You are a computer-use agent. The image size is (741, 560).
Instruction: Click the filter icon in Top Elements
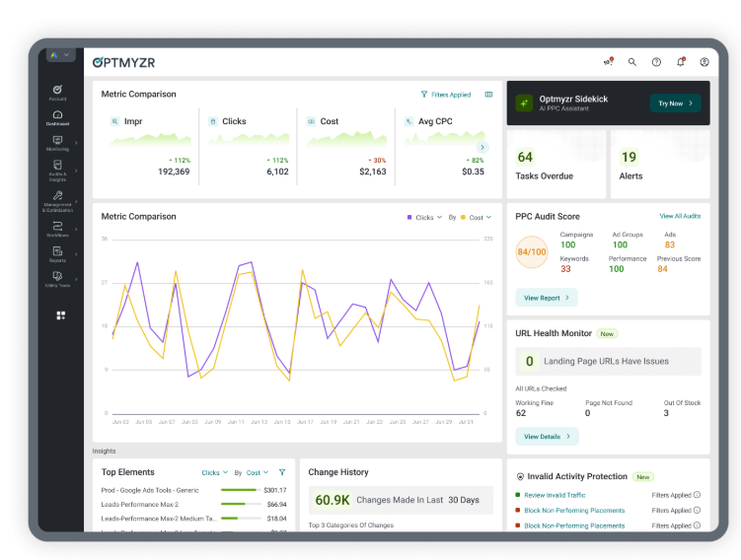coord(282,472)
